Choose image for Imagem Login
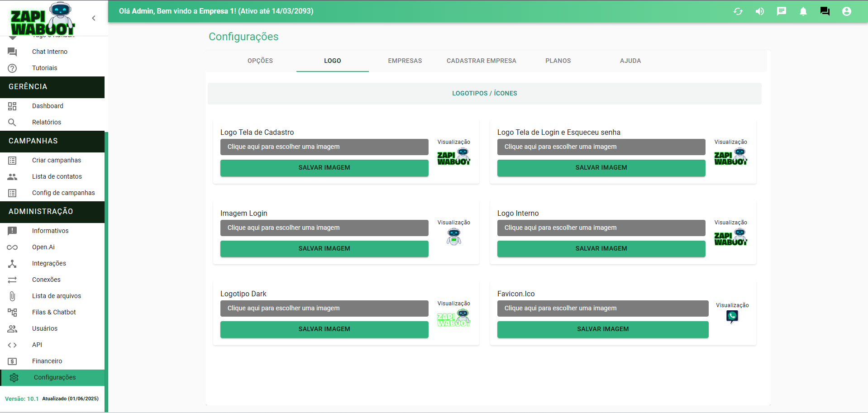The image size is (868, 413). tap(324, 228)
